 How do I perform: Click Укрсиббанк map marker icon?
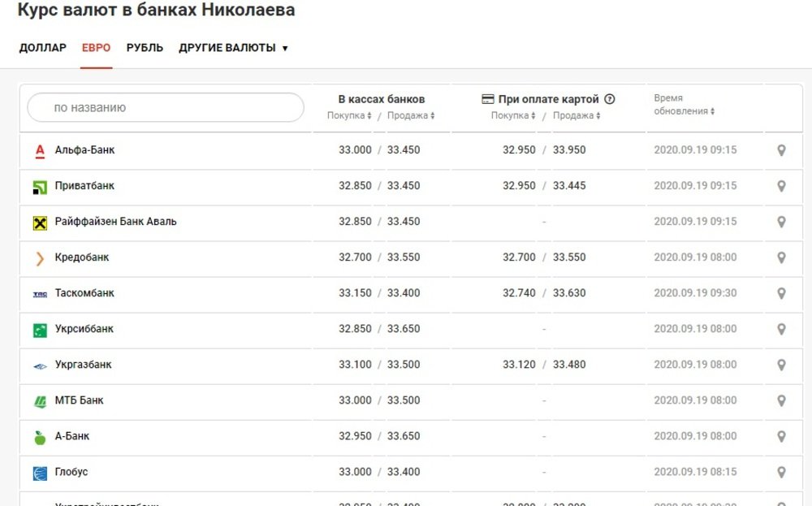[x=781, y=329]
